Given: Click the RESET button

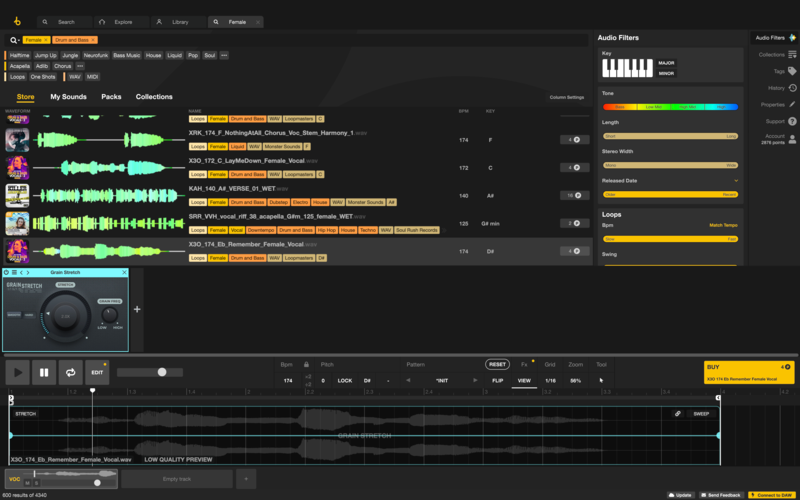Looking at the screenshot, I should [x=497, y=364].
